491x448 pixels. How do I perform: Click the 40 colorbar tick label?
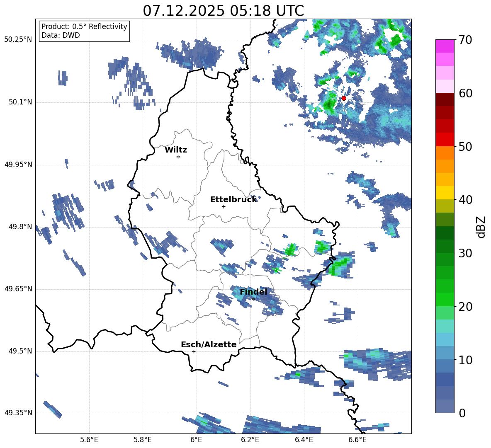[465, 200]
